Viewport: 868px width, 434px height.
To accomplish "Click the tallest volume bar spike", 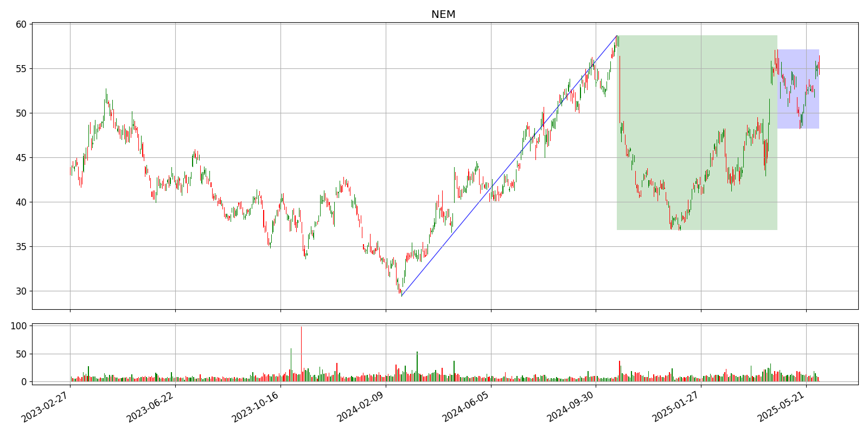I will (301, 354).
